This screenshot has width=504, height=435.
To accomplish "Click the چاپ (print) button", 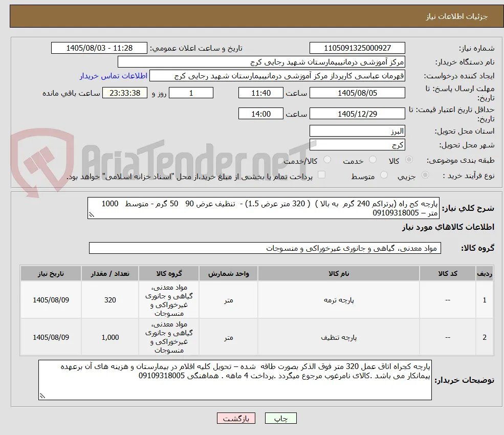I will [280, 418].
